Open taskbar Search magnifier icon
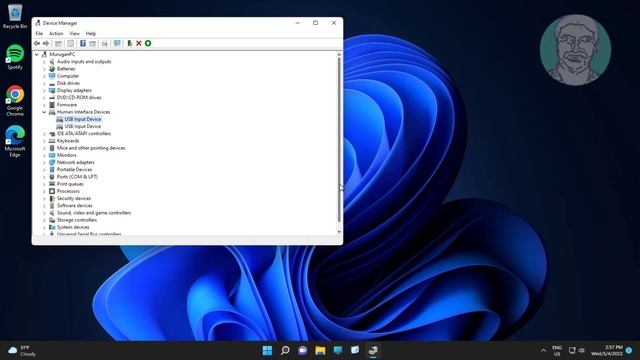This screenshot has width=640, height=360. click(285, 350)
